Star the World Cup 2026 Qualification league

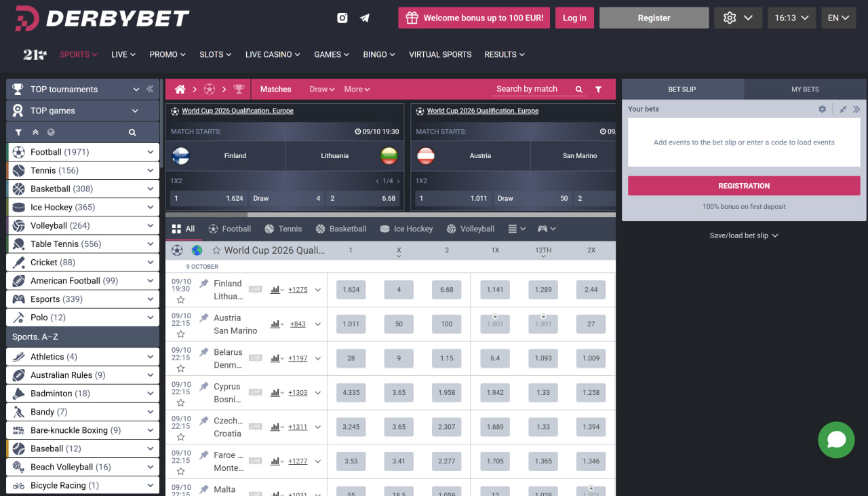[216, 250]
